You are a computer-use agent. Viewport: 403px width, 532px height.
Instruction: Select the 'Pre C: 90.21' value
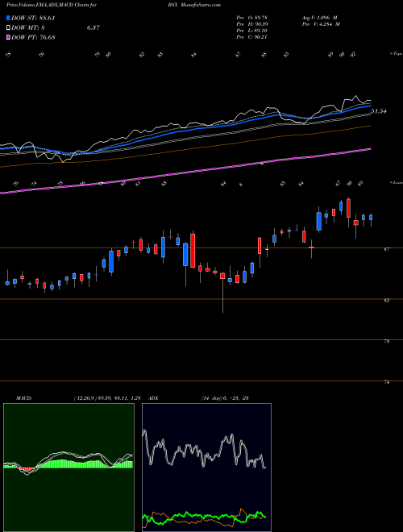tap(251, 37)
